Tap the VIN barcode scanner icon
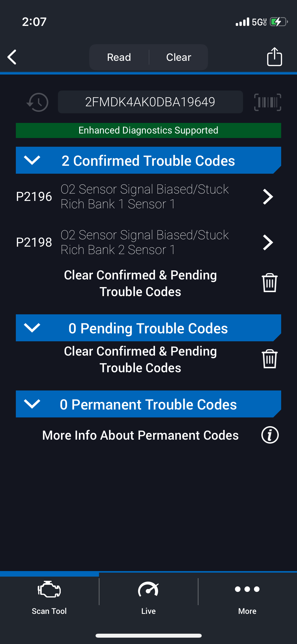The width and height of the screenshot is (297, 644). (267, 102)
